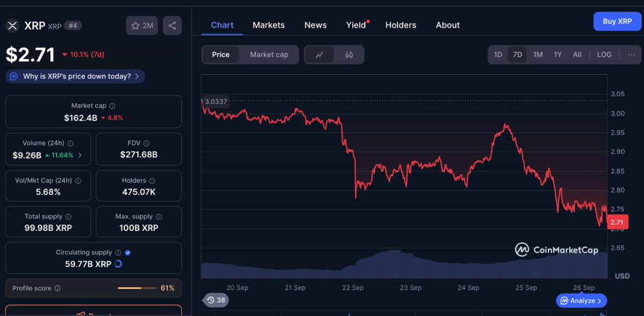This screenshot has height=316, width=644.
Task: Click the #4 rank badge
Action: coord(73,26)
